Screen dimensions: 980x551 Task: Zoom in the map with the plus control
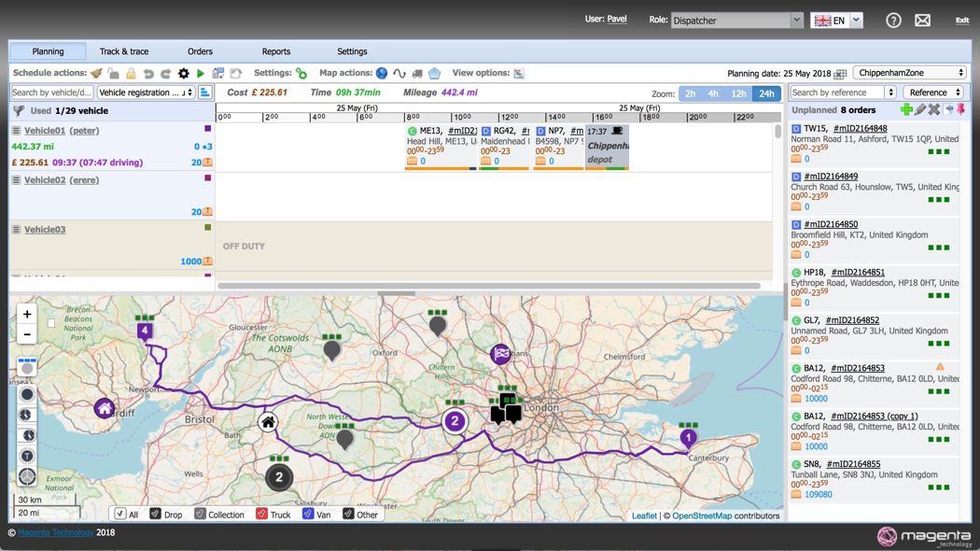click(x=26, y=315)
